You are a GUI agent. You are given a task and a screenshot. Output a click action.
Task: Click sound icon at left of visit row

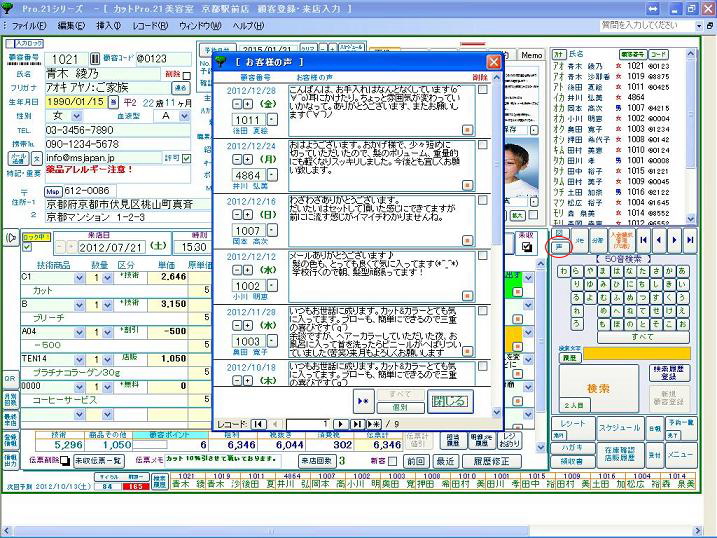coord(11,238)
